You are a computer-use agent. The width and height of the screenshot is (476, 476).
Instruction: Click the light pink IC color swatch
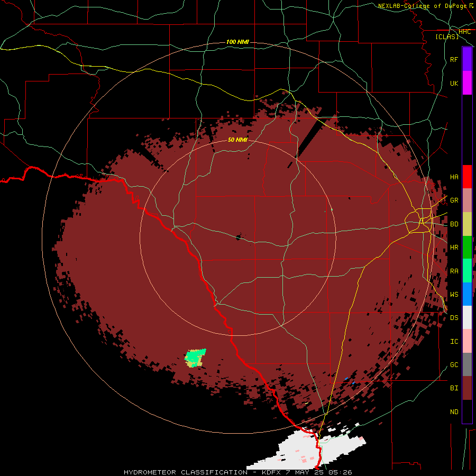tap(467, 341)
